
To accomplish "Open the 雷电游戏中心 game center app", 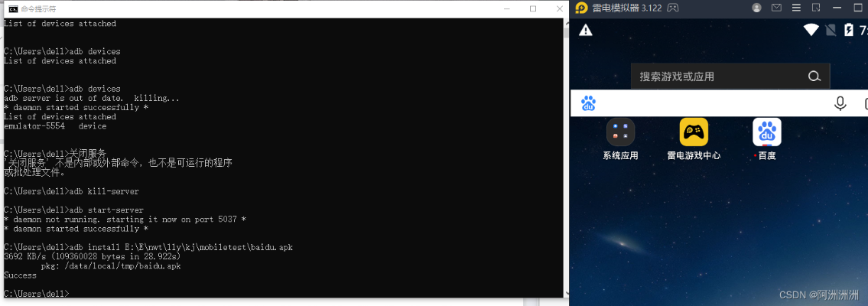I will [x=694, y=132].
